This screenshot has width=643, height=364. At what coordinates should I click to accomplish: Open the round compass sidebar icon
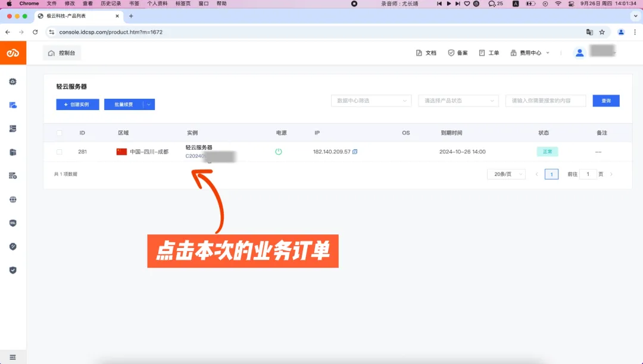tap(13, 246)
